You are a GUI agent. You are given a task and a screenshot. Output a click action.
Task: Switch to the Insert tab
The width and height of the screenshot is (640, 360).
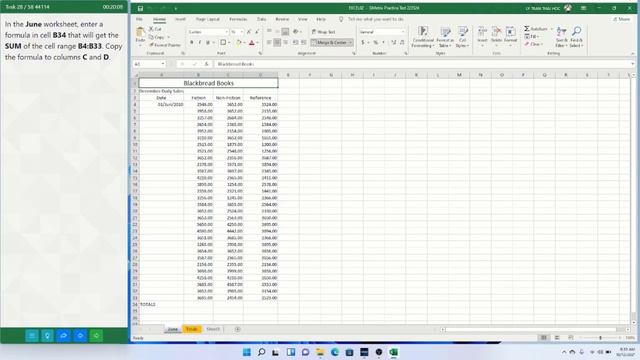tap(180, 19)
